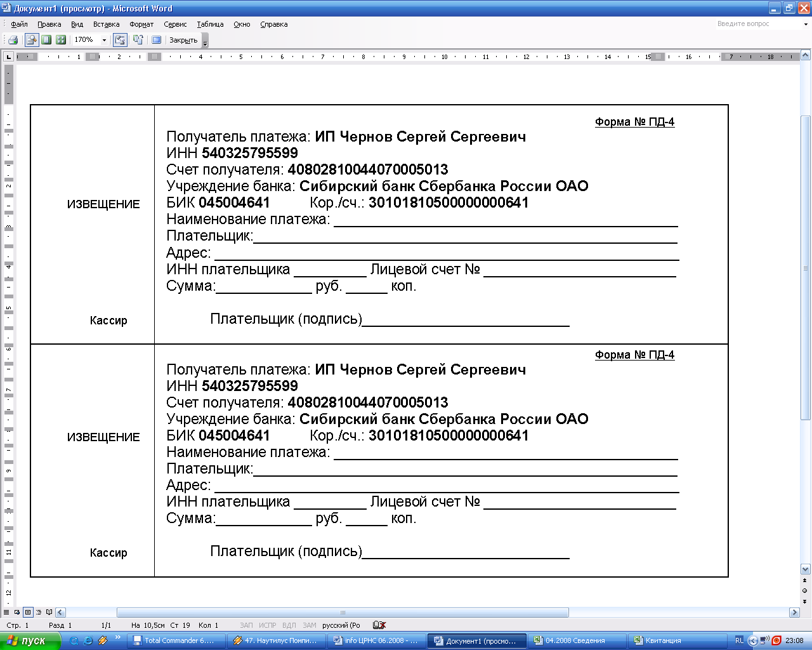The image size is (812, 650).
Task: Click the Введите вопрос help field
Action: coord(755,24)
